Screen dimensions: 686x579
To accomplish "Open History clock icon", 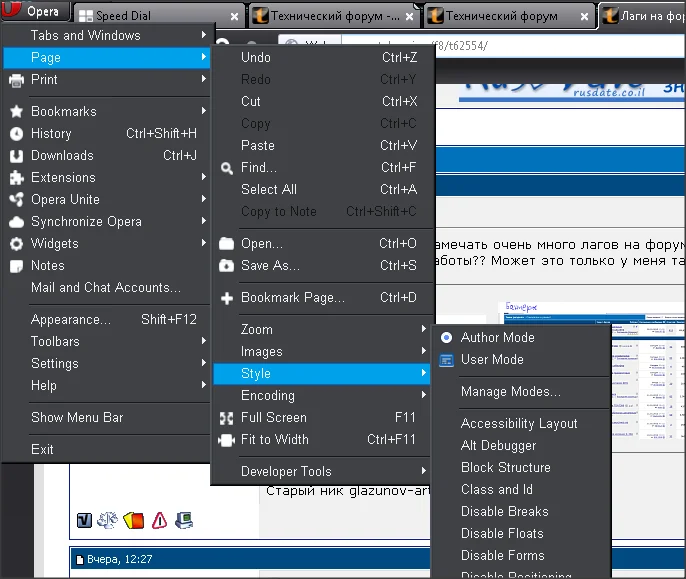I will tap(17, 133).
